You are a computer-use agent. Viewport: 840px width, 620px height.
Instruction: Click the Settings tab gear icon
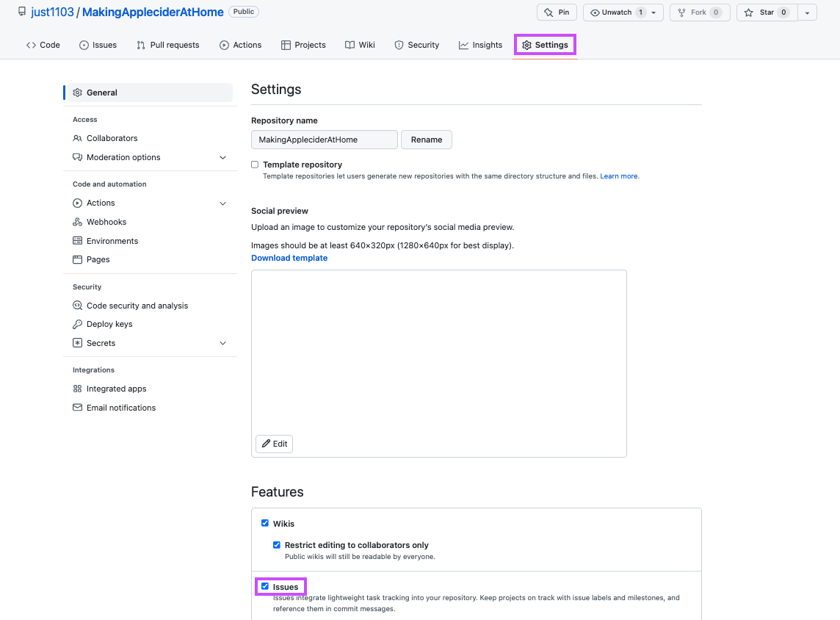point(526,45)
